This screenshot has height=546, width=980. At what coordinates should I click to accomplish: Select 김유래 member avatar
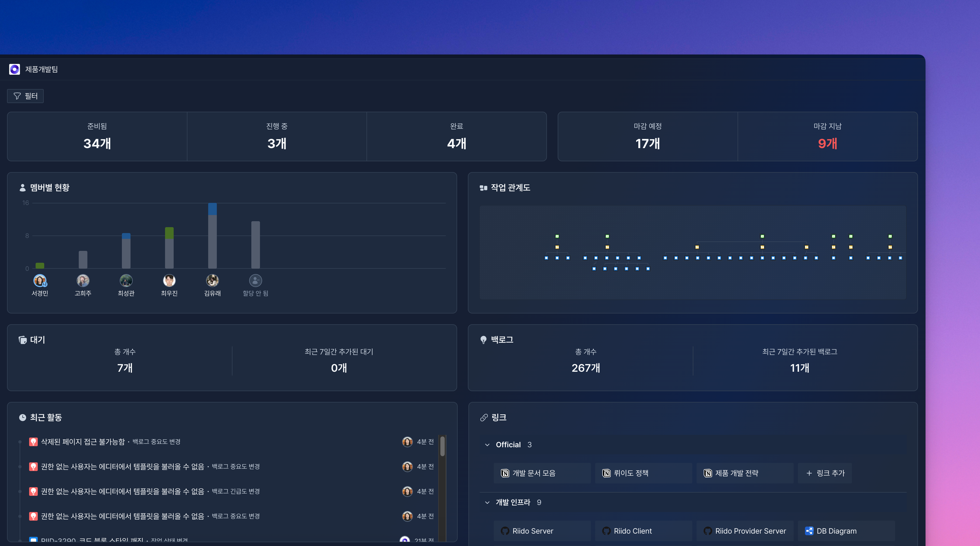click(212, 281)
